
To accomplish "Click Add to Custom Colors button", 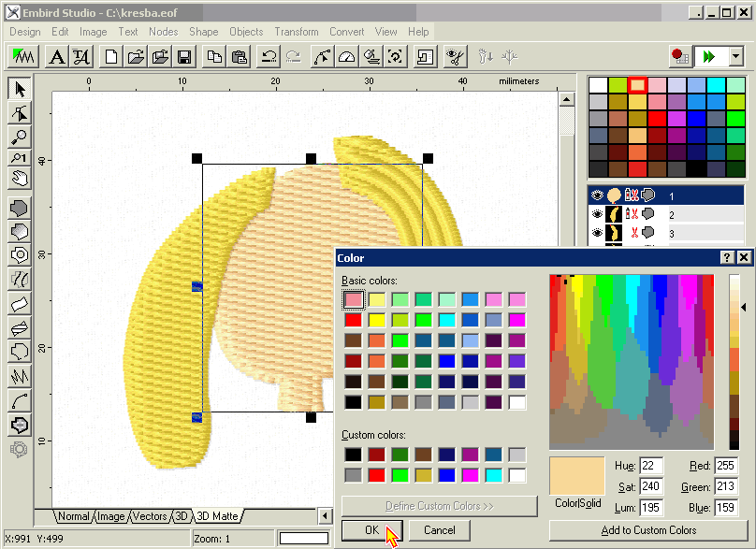I will (x=648, y=530).
